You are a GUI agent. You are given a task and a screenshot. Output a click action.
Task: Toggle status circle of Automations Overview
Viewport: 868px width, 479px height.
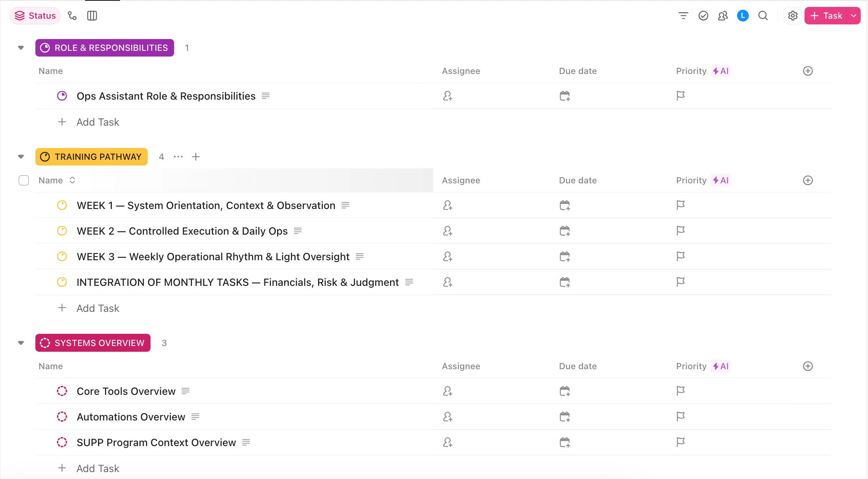(x=62, y=417)
